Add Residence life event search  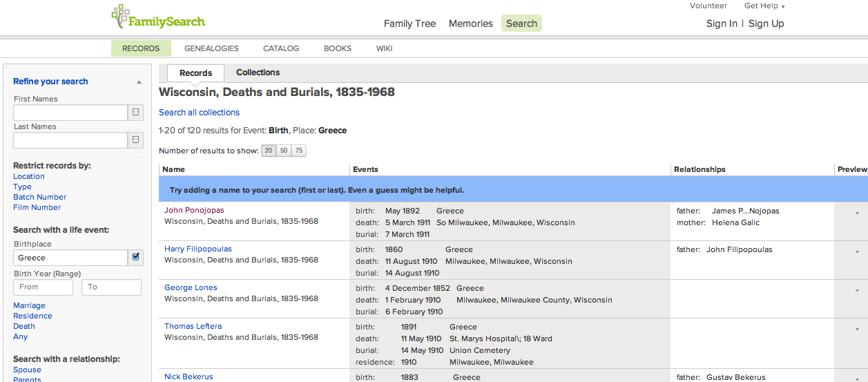pyautogui.click(x=32, y=316)
